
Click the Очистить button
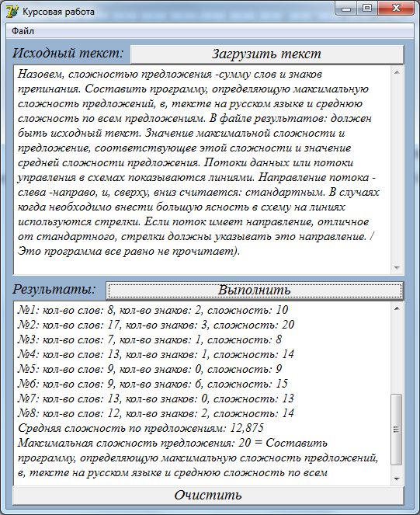click(x=208, y=496)
